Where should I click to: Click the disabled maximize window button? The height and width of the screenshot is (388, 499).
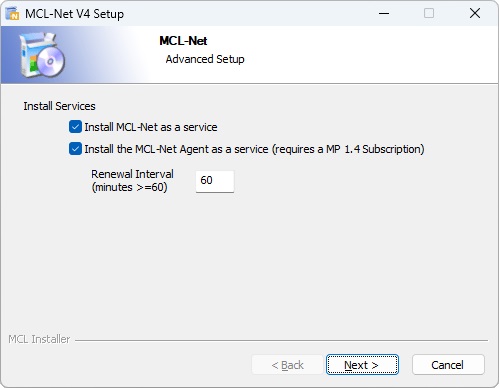tap(429, 14)
